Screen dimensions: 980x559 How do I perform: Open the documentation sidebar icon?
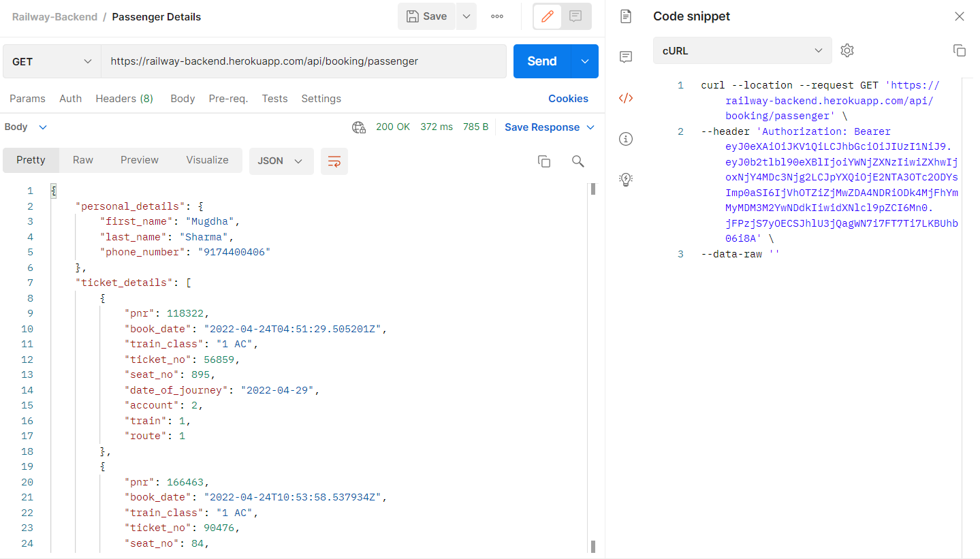click(626, 16)
